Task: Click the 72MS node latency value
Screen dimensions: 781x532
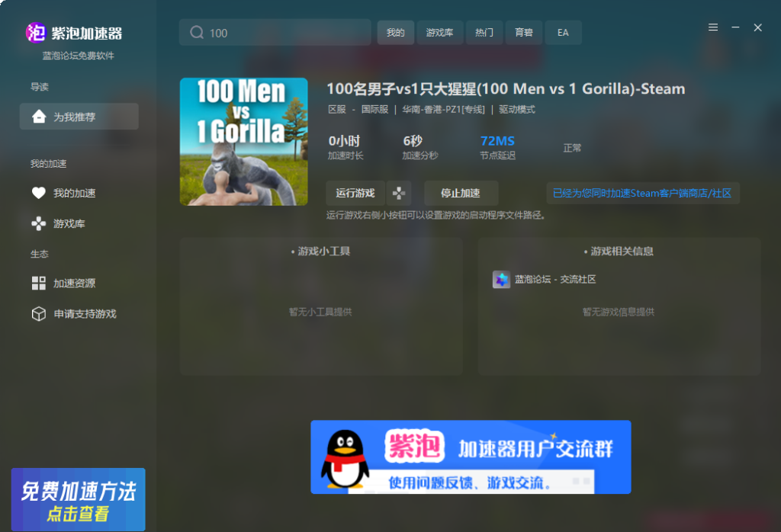Action: pyautogui.click(x=497, y=141)
